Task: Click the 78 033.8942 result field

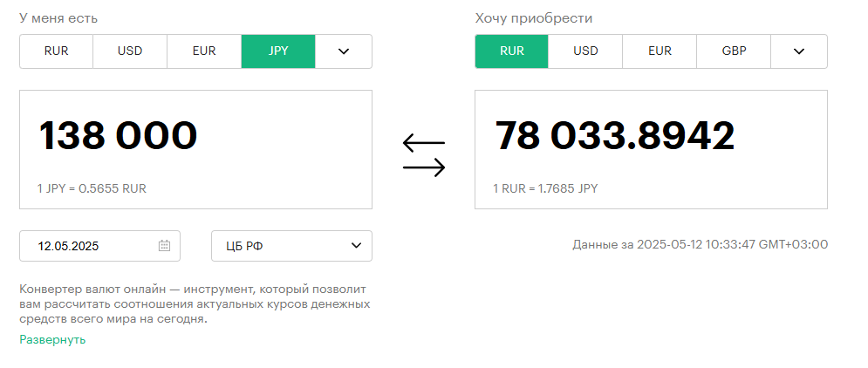Action: click(651, 149)
